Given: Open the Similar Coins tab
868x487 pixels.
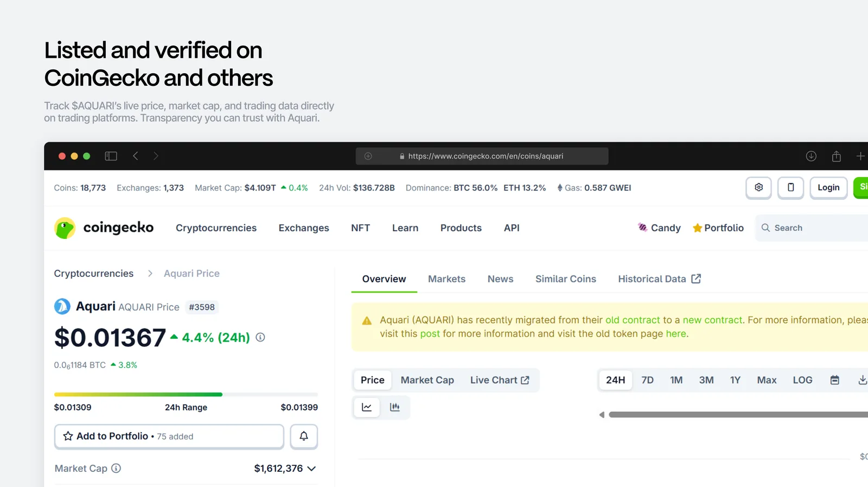Looking at the screenshot, I should (x=566, y=279).
